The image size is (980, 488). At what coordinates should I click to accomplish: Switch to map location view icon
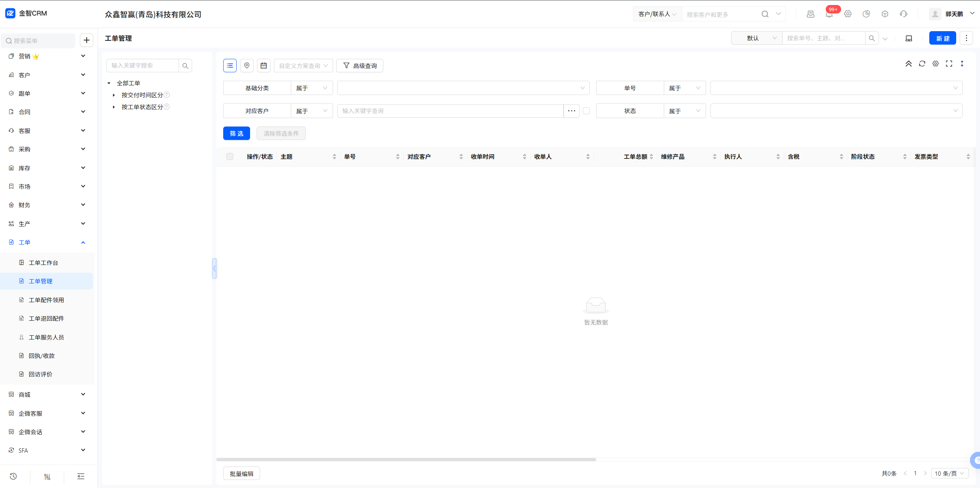click(247, 65)
